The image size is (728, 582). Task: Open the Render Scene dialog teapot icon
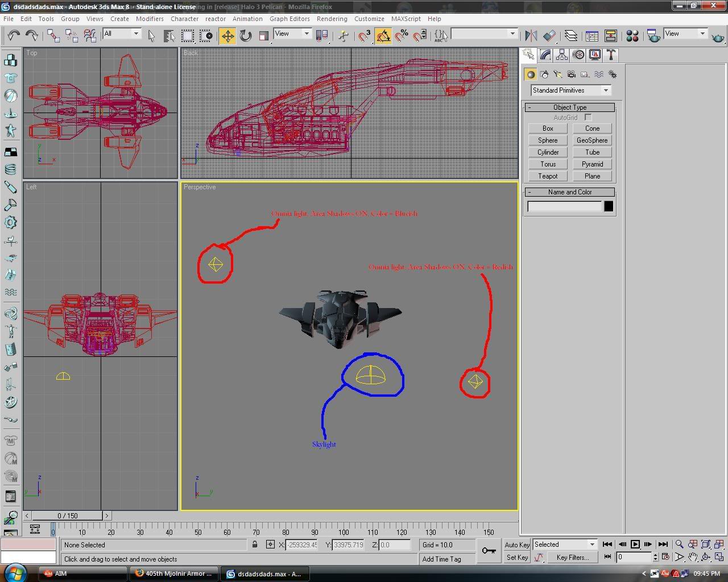point(653,36)
